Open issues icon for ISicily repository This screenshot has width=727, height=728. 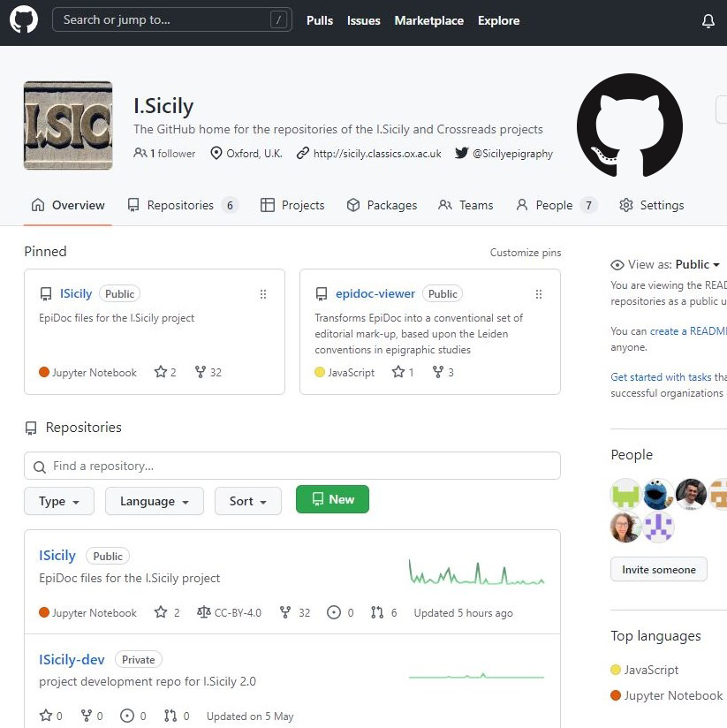[x=334, y=612]
